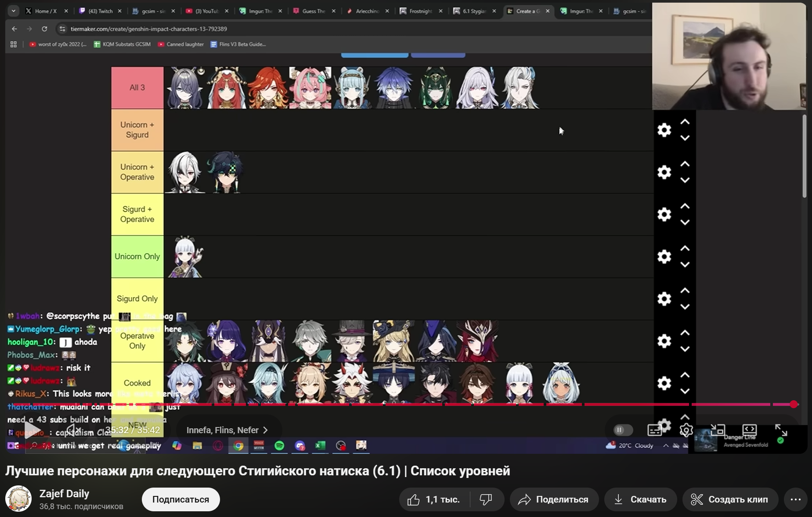Click the tiermaker page vertical scrollbar
The height and width of the screenshot is (517, 812).
(x=805, y=156)
